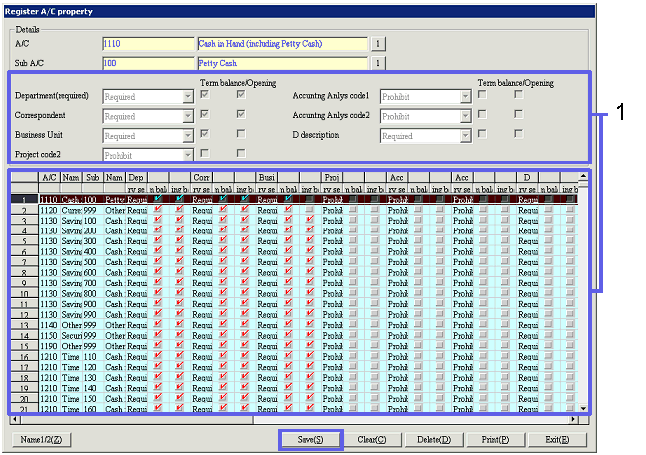Open the Project code2 dropdown
This screenshot has width=646, height=455.
188,155
